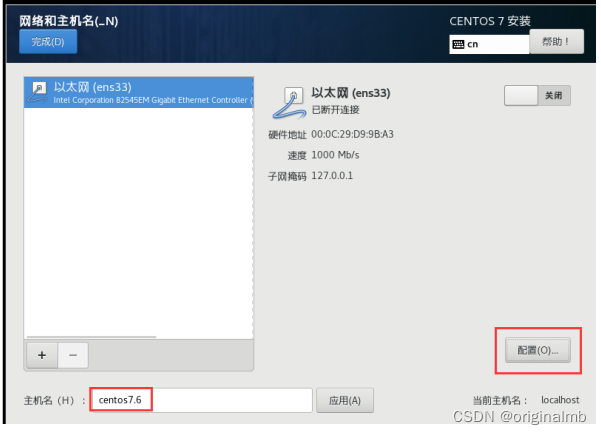The height and width of the screenshot is (435, 601).
Task: Click the large Ethernet cable icon
Action: 289,102
